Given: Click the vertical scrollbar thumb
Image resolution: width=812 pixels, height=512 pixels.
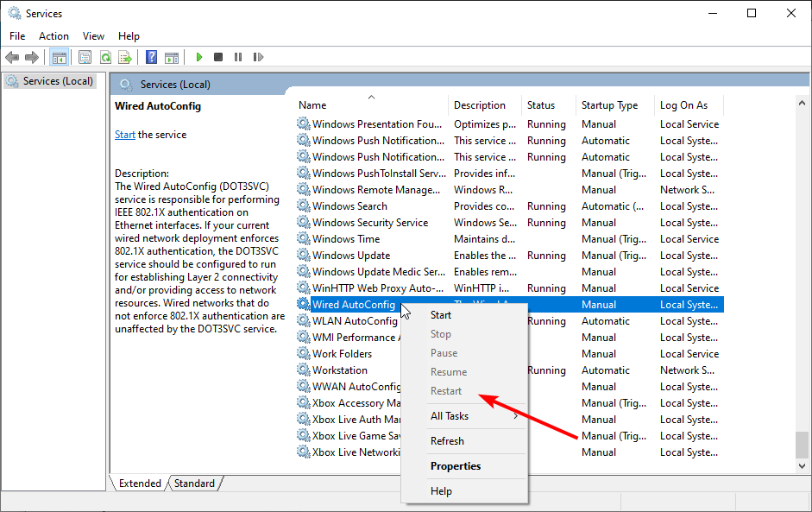Looking at the screenshot, I should (x=803, y=445).
